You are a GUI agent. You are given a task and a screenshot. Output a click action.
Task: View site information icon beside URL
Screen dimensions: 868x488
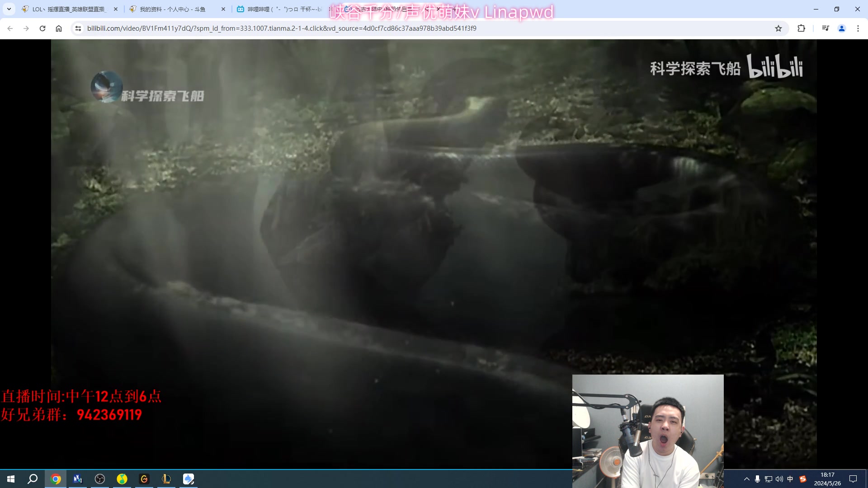(78, 28)
